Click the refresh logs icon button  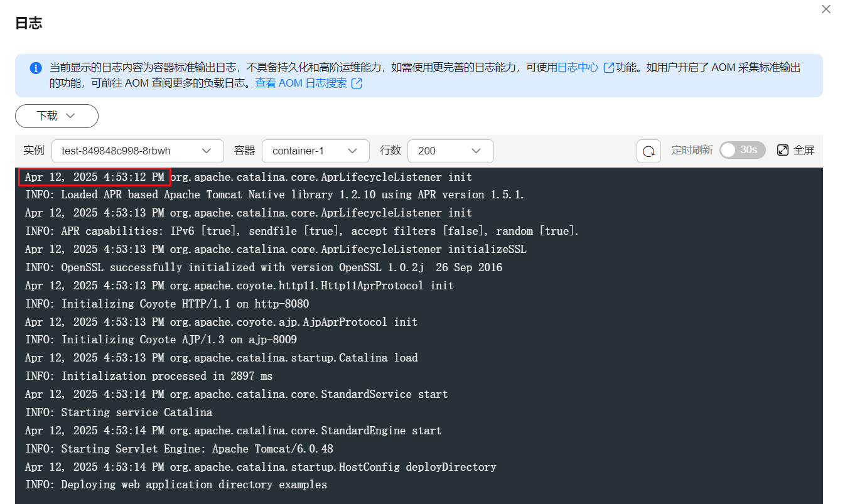point(649,151)
